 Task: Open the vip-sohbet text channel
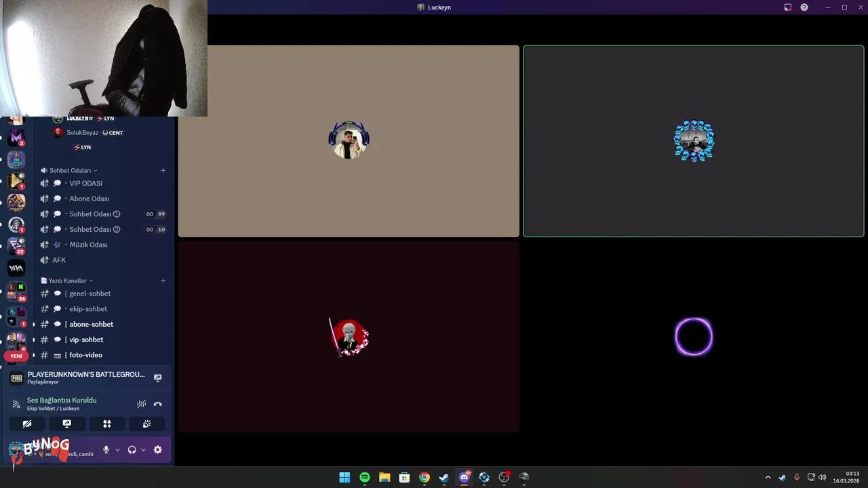coord(102,340)
